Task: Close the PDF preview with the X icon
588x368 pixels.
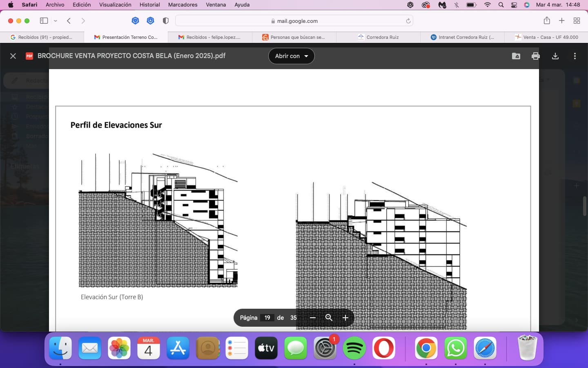Action: click(x=13, y=56)
